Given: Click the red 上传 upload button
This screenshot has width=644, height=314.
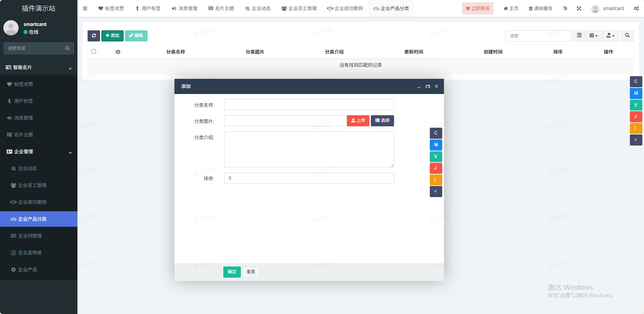Looking at the screenshot, I should pyautogui.click(x=358, y=121).
